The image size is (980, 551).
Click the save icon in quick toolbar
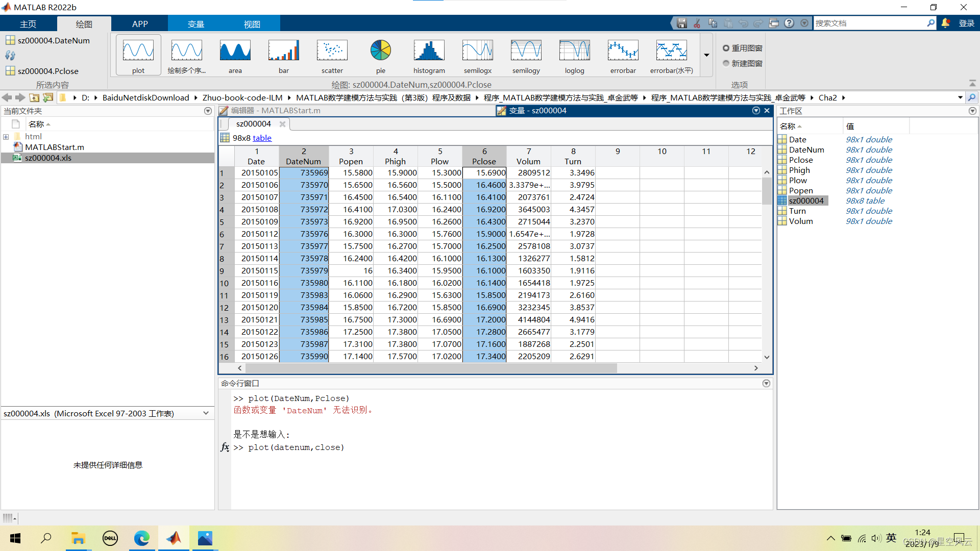point(681,23)
